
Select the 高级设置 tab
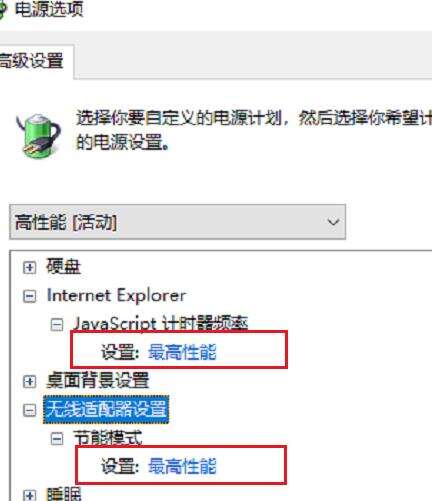click(33, 61)
